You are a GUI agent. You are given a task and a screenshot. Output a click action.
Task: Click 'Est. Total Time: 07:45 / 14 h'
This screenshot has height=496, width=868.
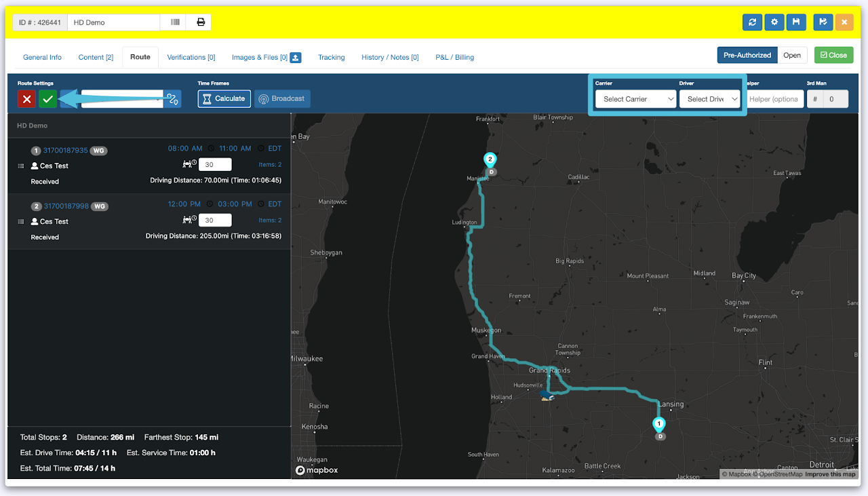click(x=68, y=468)
